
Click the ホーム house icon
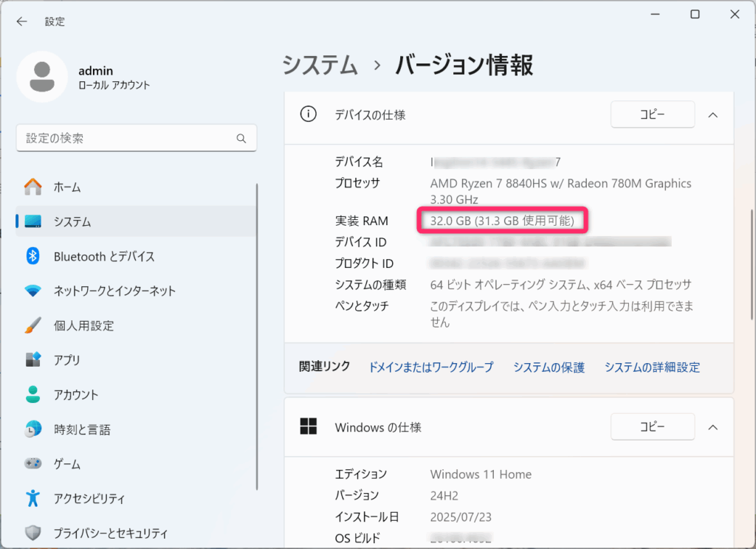32,187
